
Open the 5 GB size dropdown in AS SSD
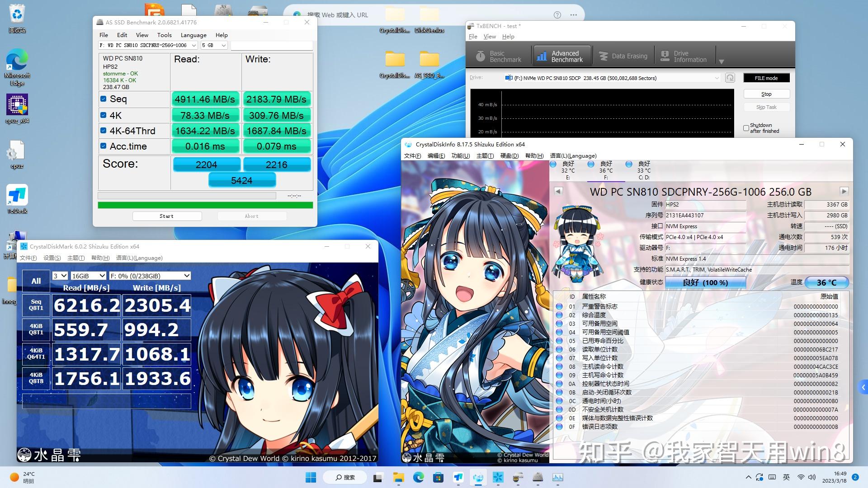pyautogui.click(x=214, y=45)
